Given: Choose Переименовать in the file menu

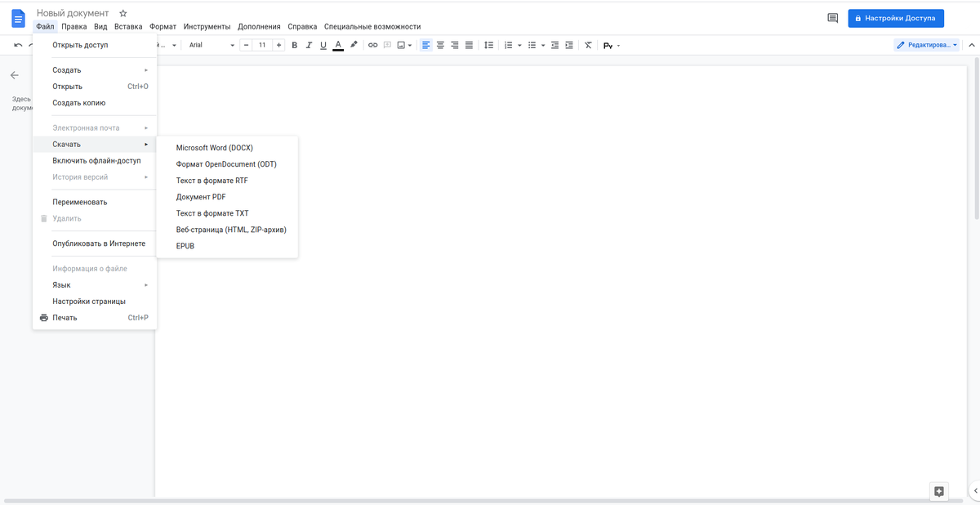Looking at the screenshot, I should click(x=94, y=202).
